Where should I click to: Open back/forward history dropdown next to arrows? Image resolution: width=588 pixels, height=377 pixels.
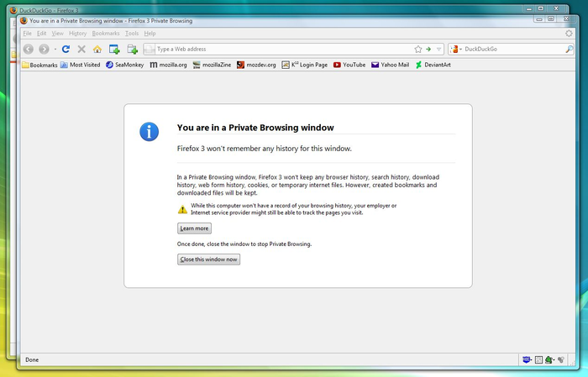(x=55, y=49)
